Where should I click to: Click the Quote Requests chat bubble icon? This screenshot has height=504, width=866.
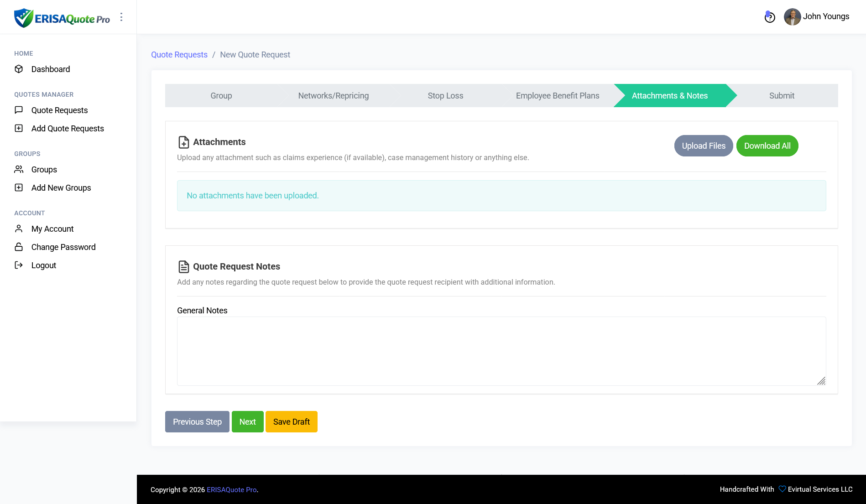click(x=19, y=110)
